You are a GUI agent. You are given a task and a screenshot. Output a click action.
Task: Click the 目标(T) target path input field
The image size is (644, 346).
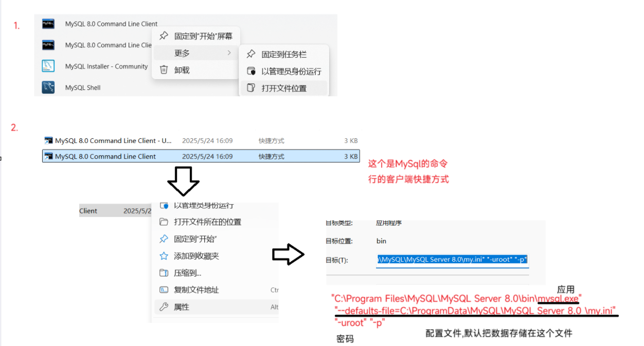(x=453, y=260)
